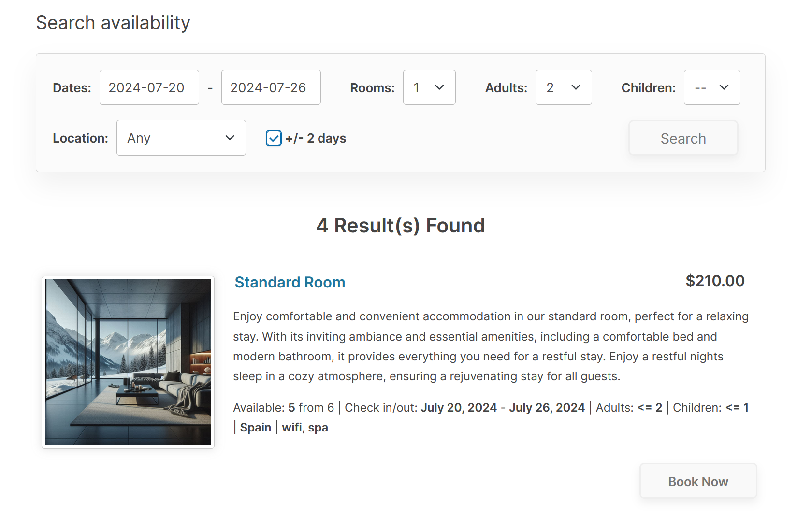Click the check-in date field showing 2024-07-20
812x517 pixels.
click(149, 87)
